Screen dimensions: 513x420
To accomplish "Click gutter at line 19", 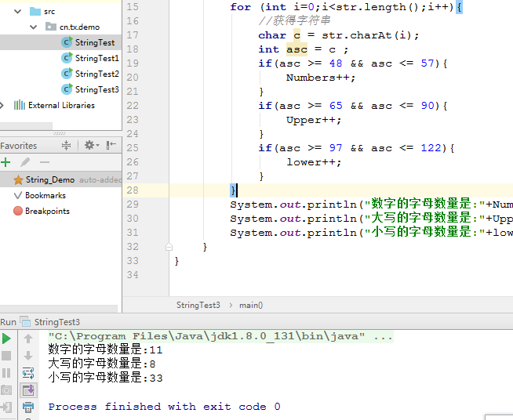I will 133,63.
